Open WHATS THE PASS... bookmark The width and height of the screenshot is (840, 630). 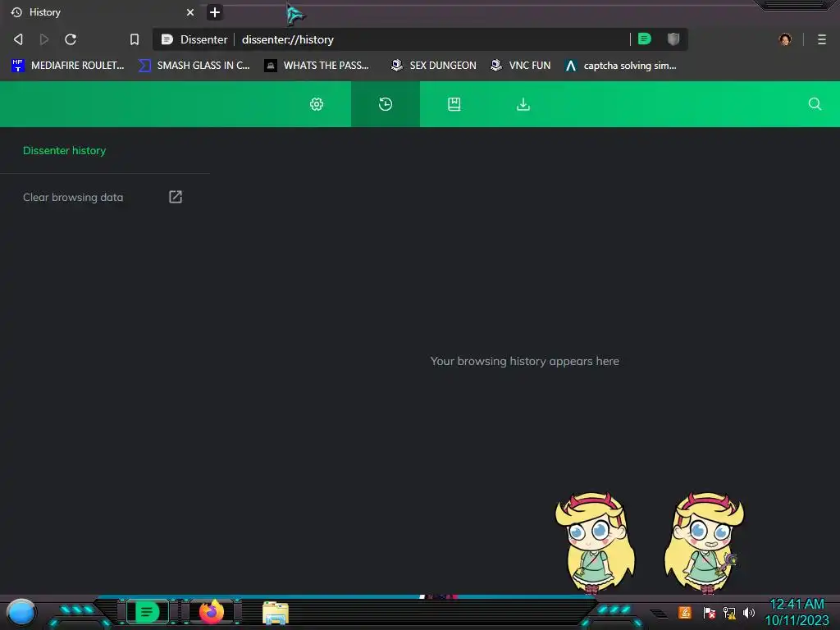tap(317, 66)
